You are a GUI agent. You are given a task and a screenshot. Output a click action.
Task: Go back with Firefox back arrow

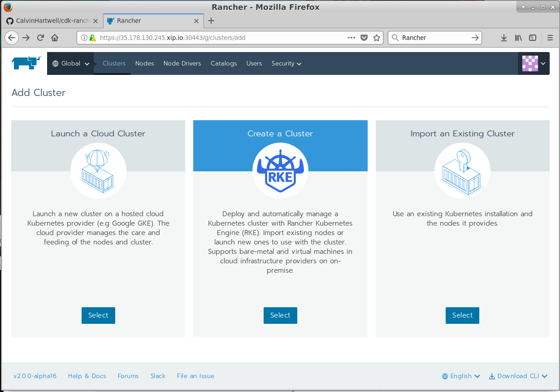click(x=12, y=38)
